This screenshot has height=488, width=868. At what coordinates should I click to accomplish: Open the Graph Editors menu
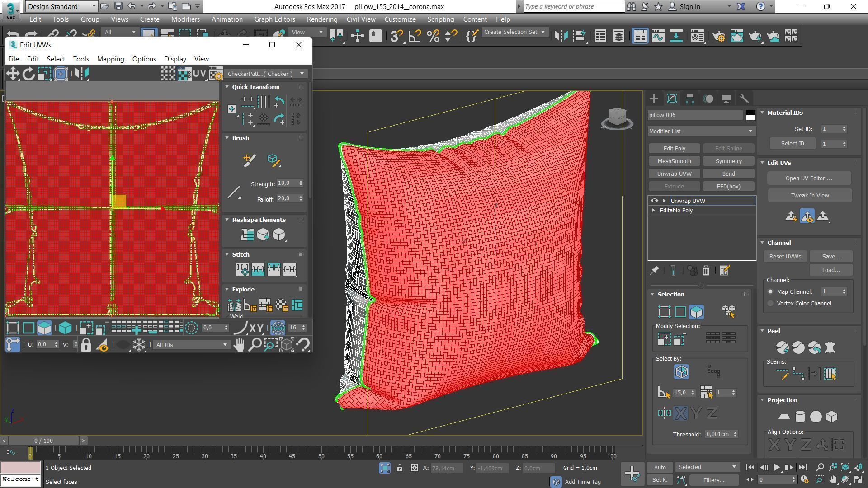pos(274,19)
